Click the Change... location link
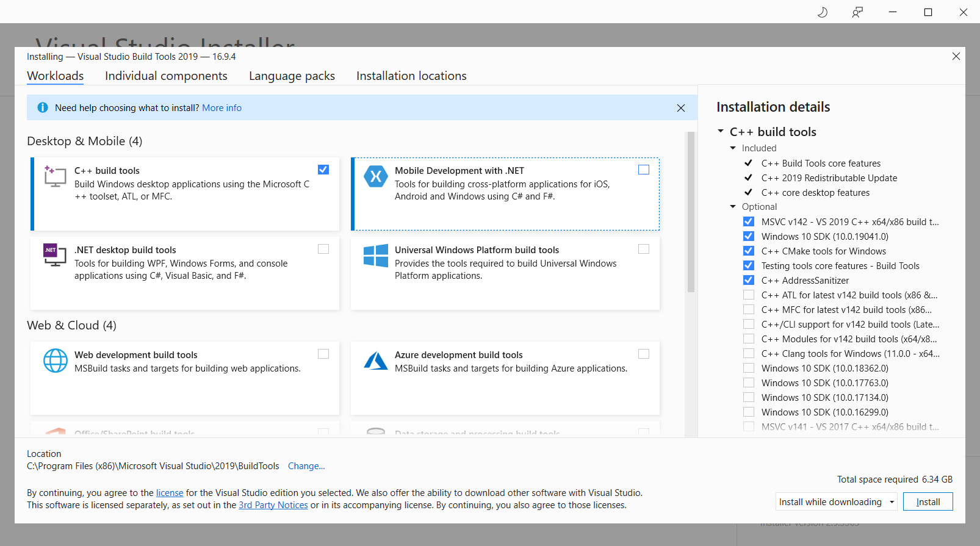980x546 pixels. click(x=306, y=465)
